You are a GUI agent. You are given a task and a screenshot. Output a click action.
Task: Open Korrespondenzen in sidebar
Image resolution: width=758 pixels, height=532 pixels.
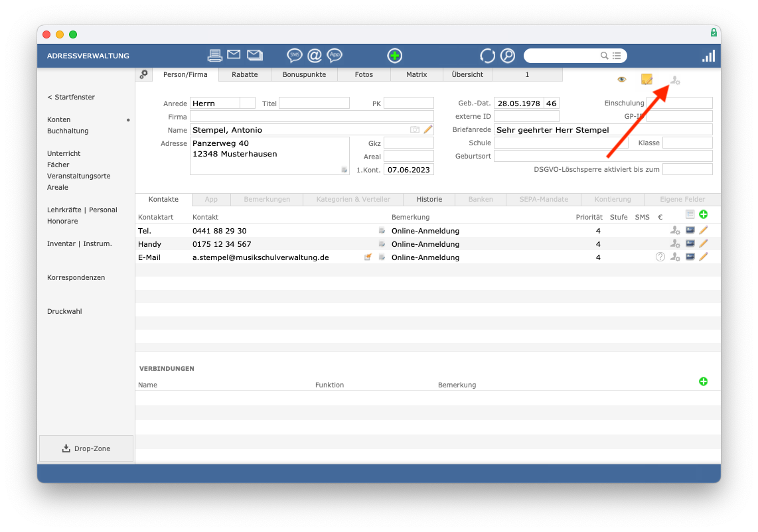click(x=76, y=278)
